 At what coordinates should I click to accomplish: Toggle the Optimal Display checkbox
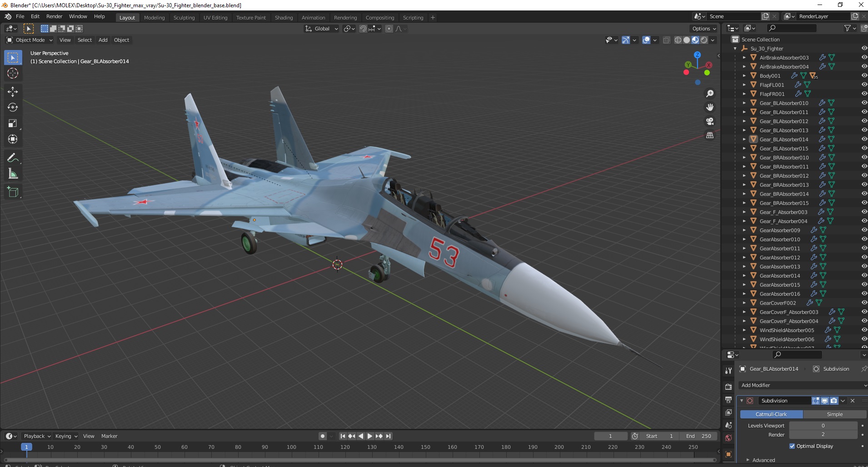click(x=792, y=446)
